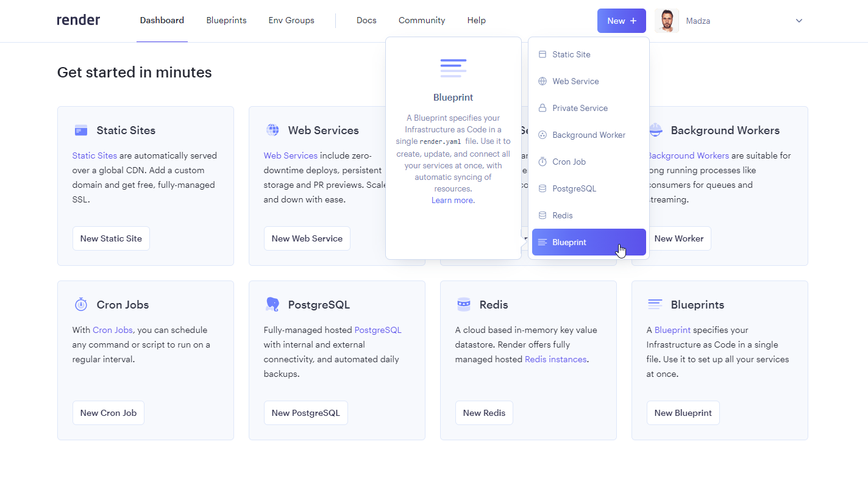Switch to the Blueprints tab
This screenshot has width=868, height=486.
[226, 20]
